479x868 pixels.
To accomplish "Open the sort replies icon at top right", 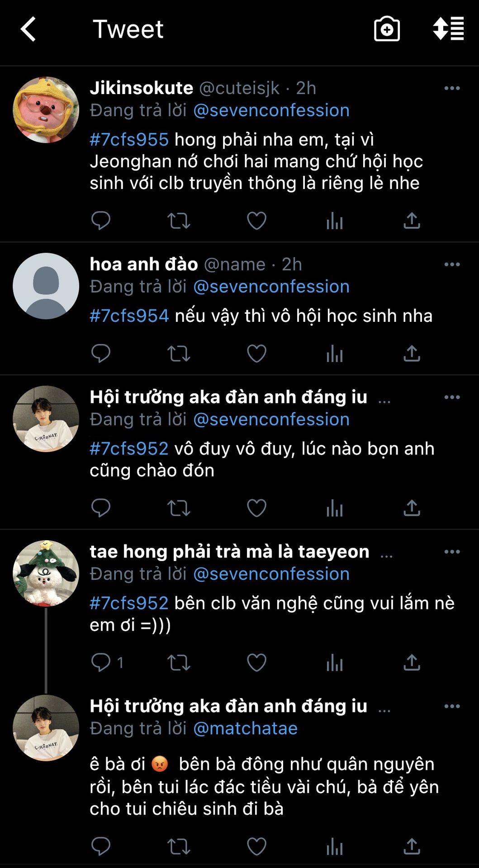I will (448, 29).
